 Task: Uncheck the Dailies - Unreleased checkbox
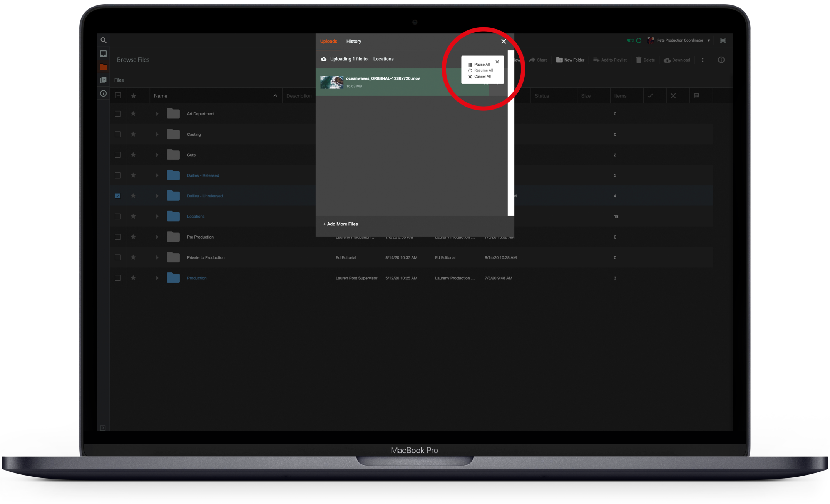click(x=118, y=196)
